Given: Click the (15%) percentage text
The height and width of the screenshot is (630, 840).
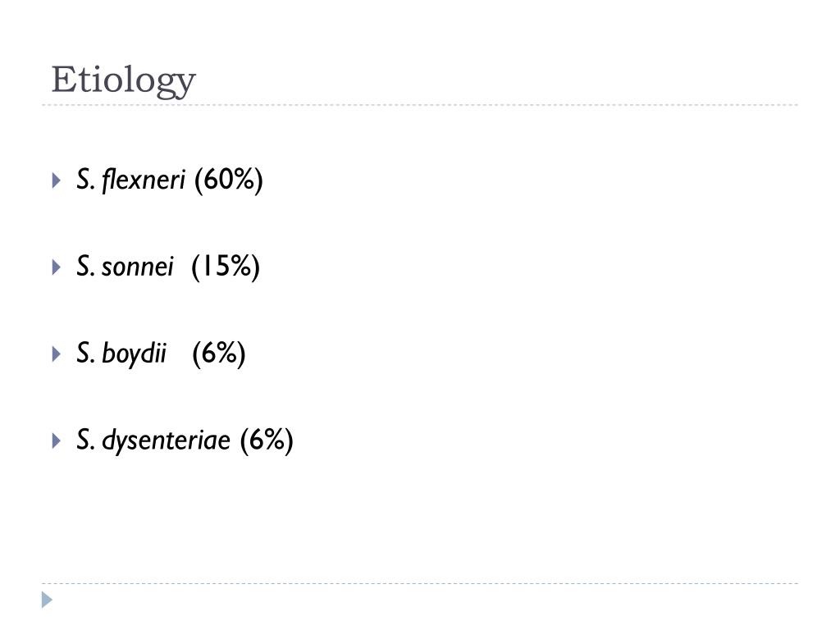Looking at the screenshot, I should pyautogui.click(x=226, y=267).
